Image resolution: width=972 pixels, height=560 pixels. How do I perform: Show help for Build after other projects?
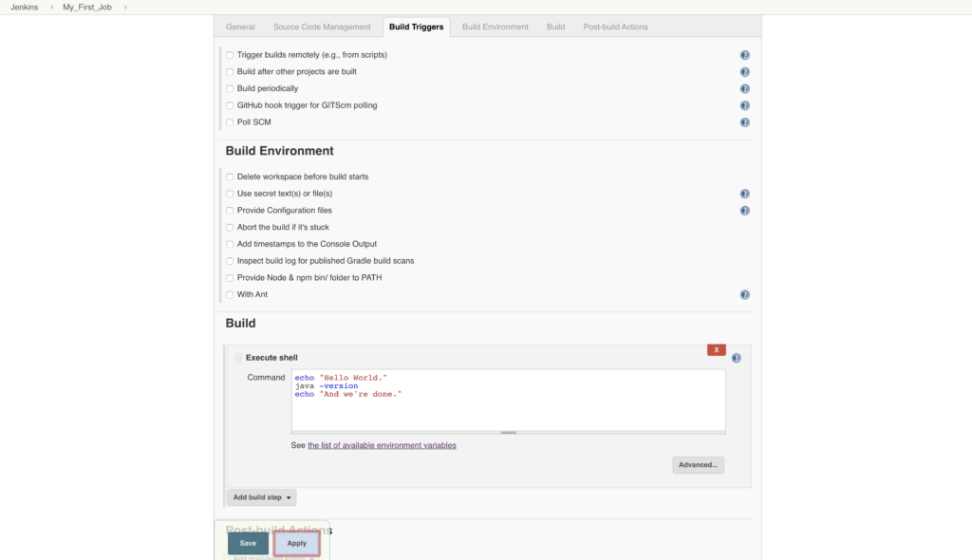(744, 72)
